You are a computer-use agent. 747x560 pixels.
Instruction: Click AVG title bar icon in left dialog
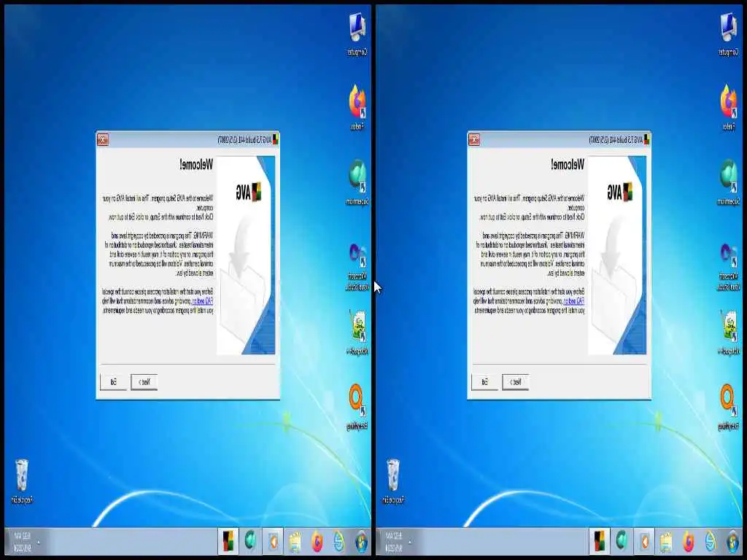point(275,139)
